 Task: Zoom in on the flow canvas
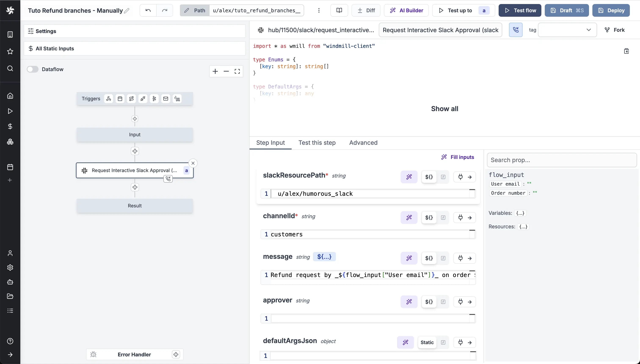[215, 71]
